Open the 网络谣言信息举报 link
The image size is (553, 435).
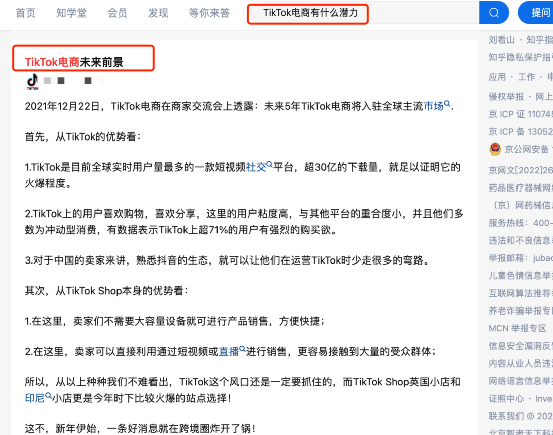click(521, 381)
